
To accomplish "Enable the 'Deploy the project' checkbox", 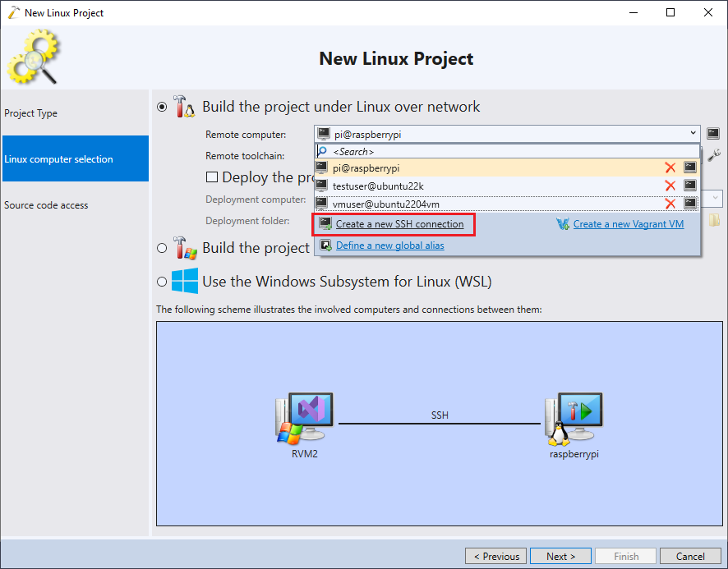I will tap(212, 177).
